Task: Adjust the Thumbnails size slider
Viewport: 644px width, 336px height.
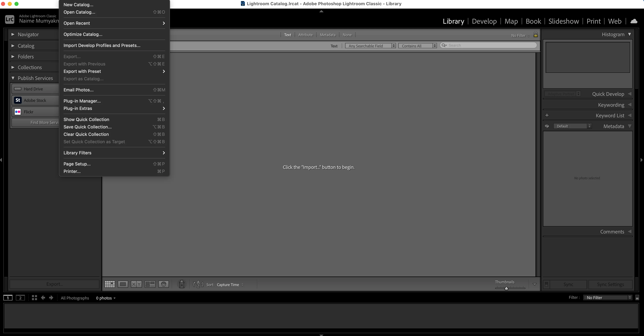Action: (506, 288)
